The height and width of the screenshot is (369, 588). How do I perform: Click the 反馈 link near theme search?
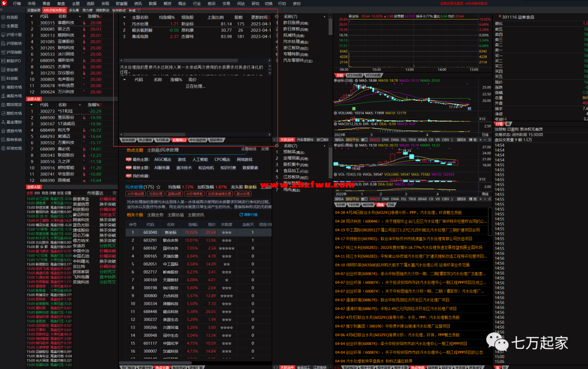pyautogui.click(x=265, y=149)
